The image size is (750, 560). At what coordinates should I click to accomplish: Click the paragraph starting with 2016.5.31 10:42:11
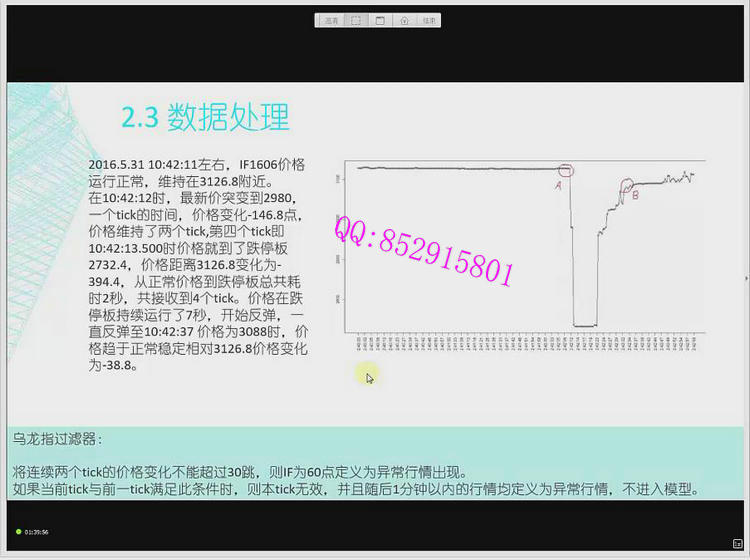point(199,265)
